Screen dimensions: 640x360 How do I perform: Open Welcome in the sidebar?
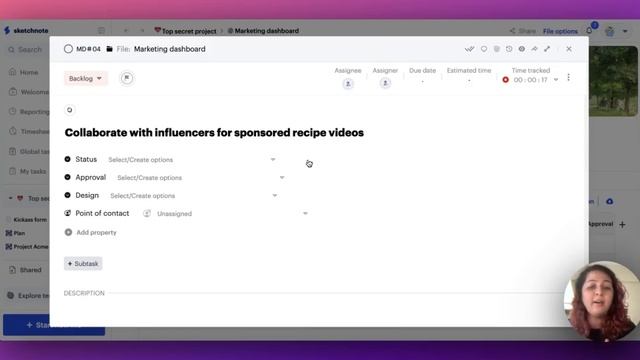coord(29,92)
